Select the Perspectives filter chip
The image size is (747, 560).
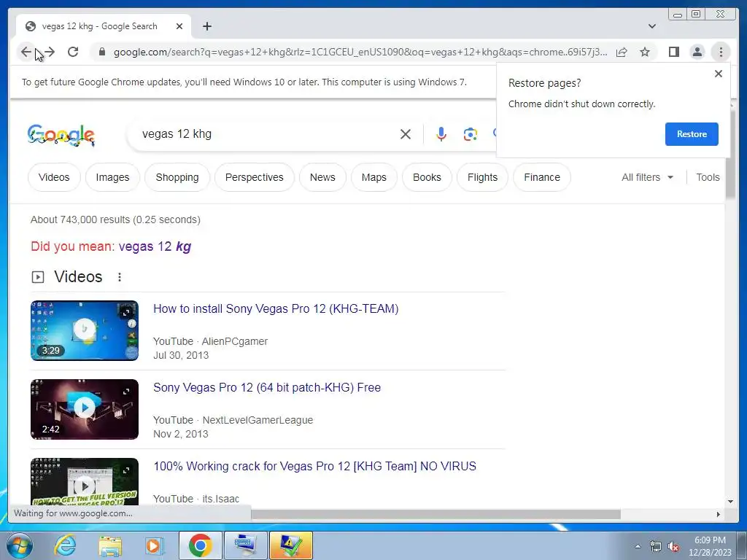coord(255,177)
